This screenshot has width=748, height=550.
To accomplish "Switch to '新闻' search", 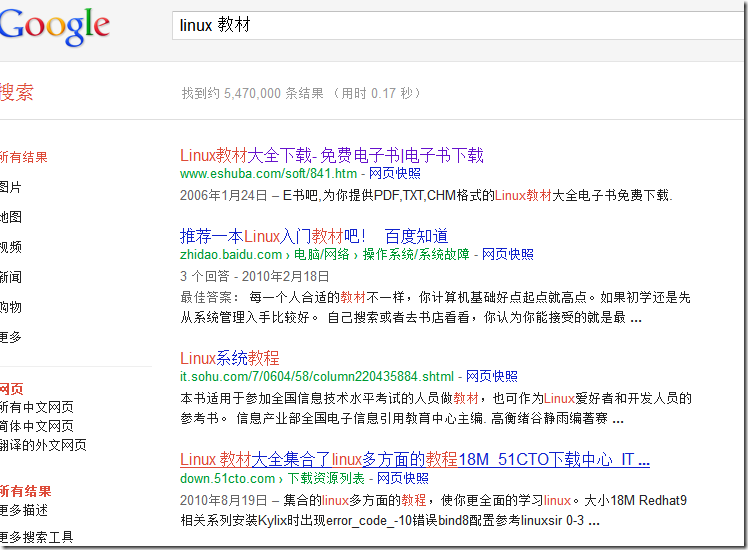I will click(x=11, y=277).
